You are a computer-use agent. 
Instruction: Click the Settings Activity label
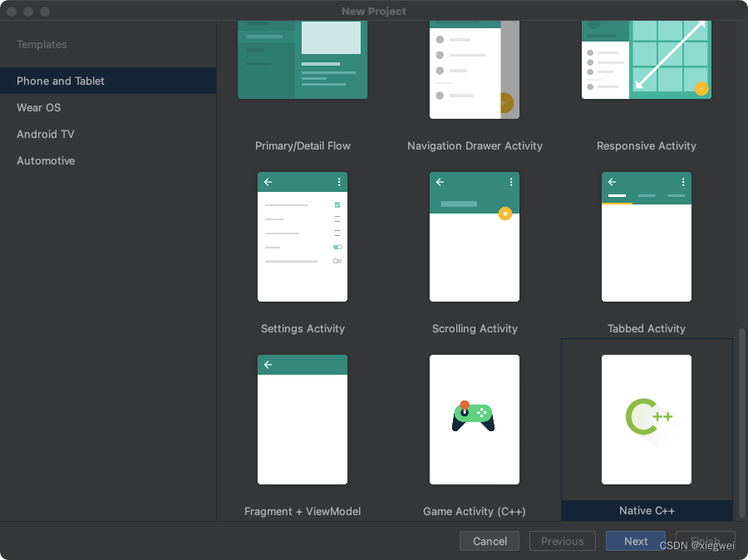pyautogui.click(x=303, y=329)
